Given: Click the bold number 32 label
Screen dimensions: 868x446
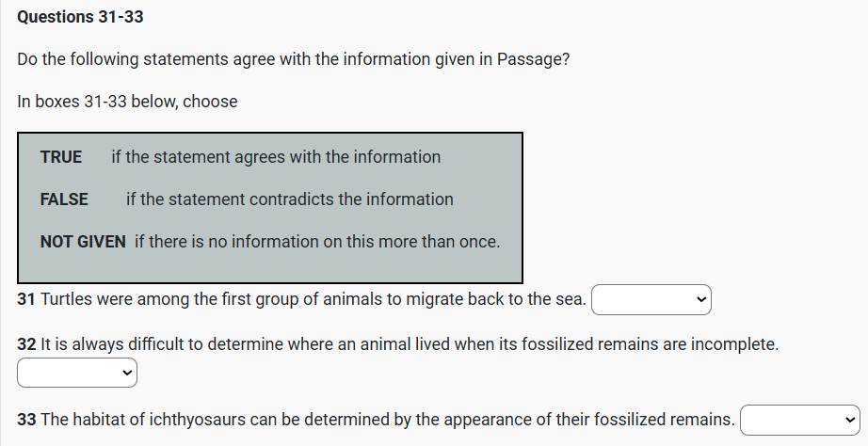Looking at the screenshot, I should (27, 344).
